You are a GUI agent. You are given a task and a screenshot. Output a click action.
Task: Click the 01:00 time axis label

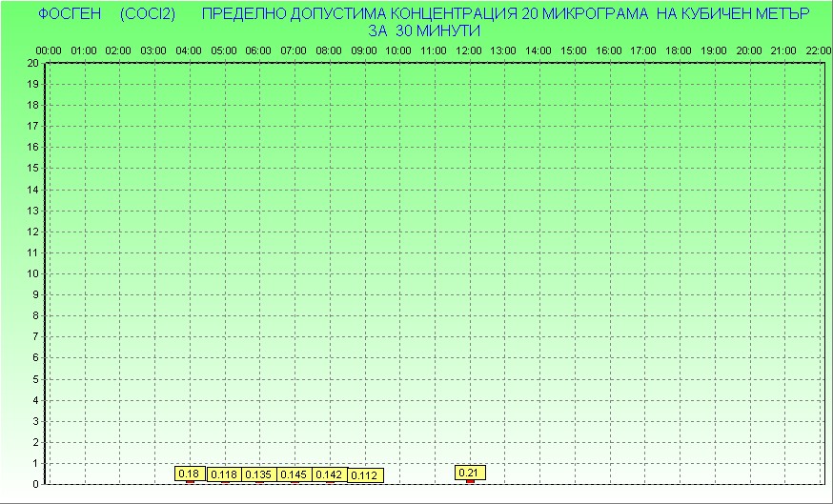(x=84, y=51)
